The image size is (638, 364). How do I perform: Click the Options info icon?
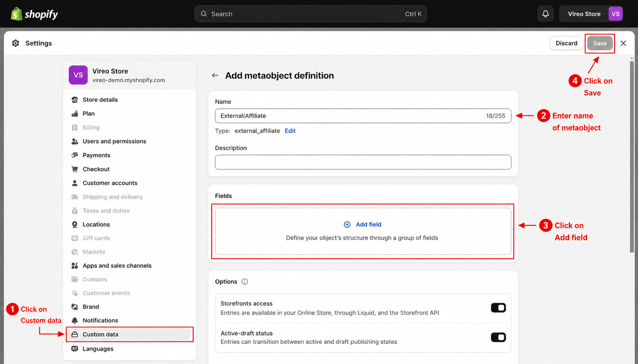245,282
